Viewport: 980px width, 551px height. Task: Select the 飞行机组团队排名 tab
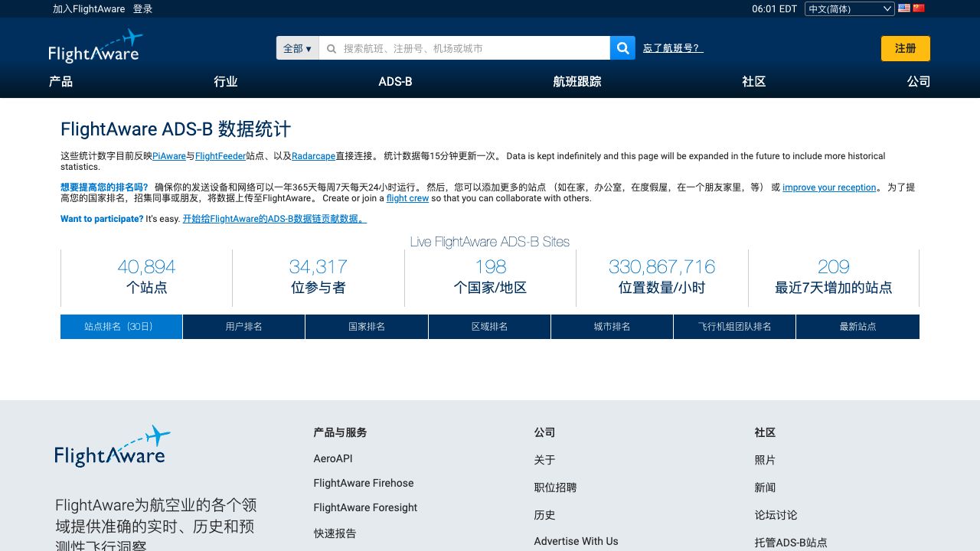point(734,327)
